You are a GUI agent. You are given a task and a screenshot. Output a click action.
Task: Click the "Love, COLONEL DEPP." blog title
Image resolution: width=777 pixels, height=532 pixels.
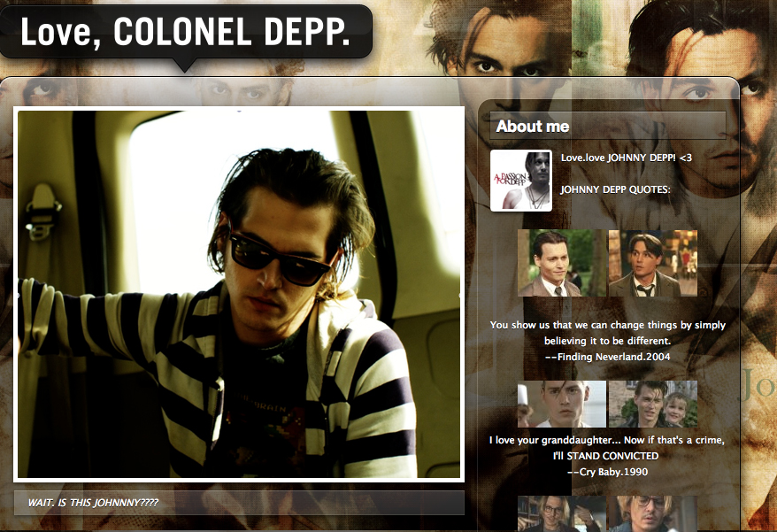(x=185, y=32)
